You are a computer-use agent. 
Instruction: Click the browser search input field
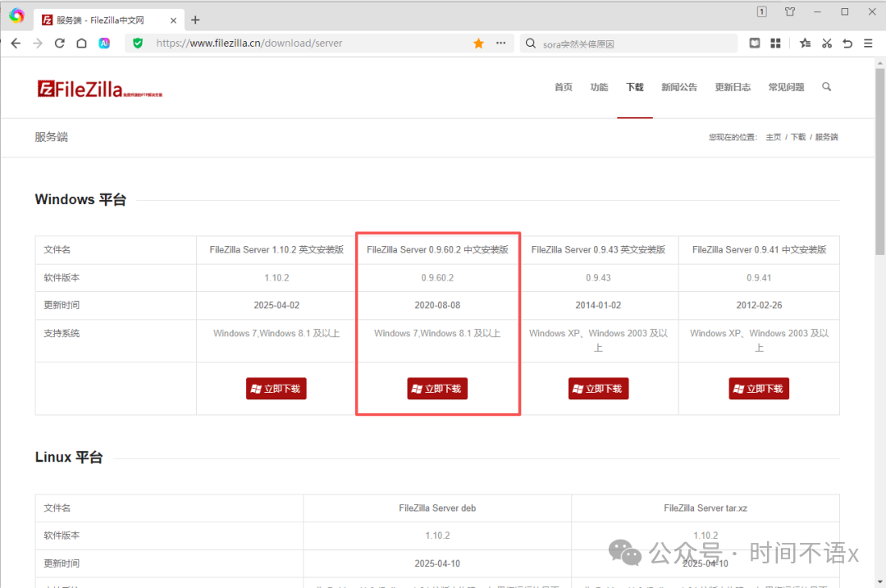click(632, 43)
